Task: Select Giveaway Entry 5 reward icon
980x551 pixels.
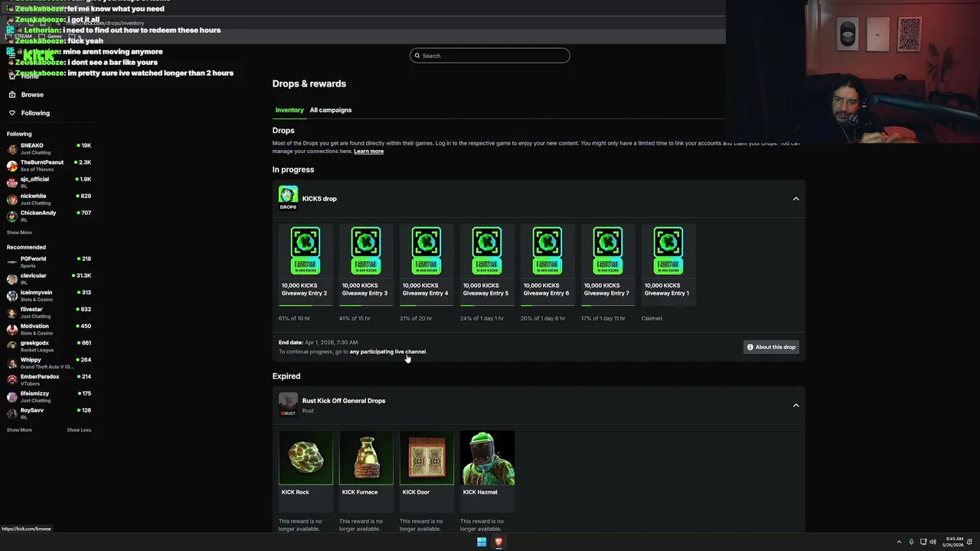Action: 487,251
